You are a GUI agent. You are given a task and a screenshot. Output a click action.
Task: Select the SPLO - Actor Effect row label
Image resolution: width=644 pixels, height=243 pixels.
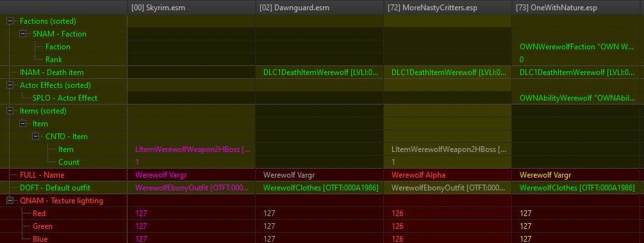65,98
